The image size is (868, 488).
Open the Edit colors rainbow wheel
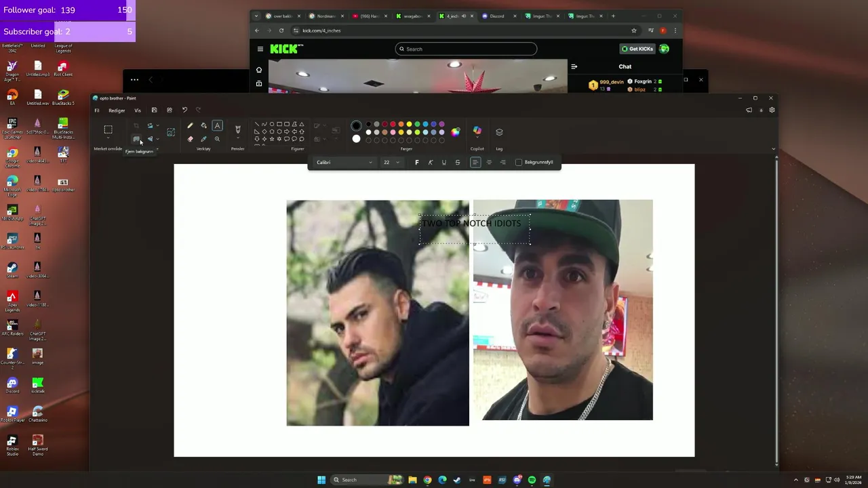(x=456, y=131)
